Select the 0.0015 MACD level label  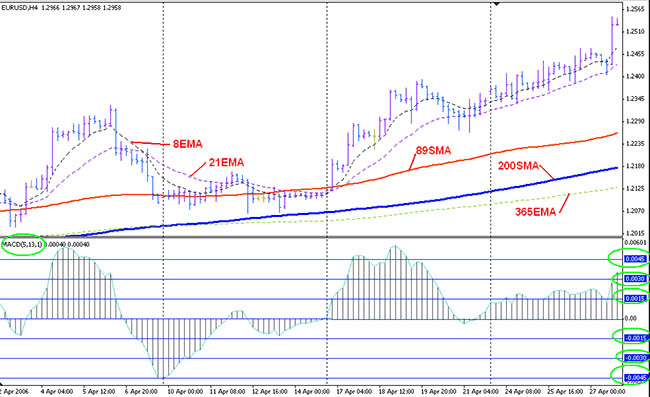[635, 298]
